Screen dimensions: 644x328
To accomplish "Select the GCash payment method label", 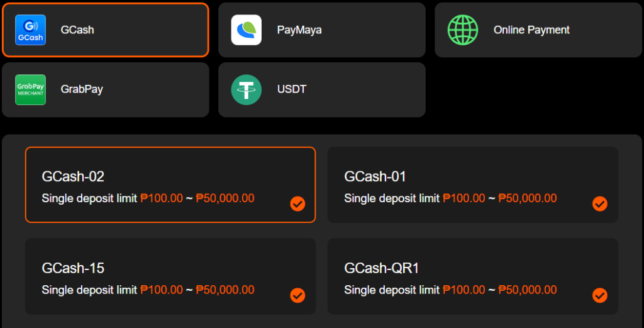I will (x=77, y=30).
